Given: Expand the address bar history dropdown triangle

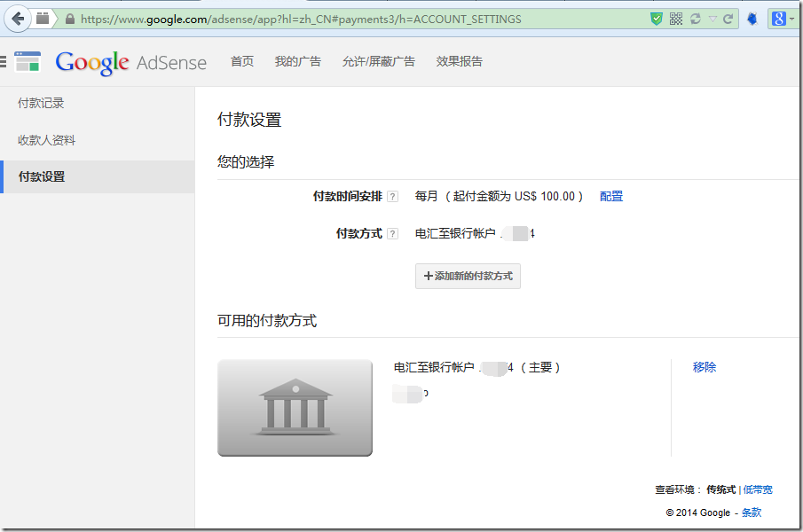Looking at the screenshot, I should [712, 20].
